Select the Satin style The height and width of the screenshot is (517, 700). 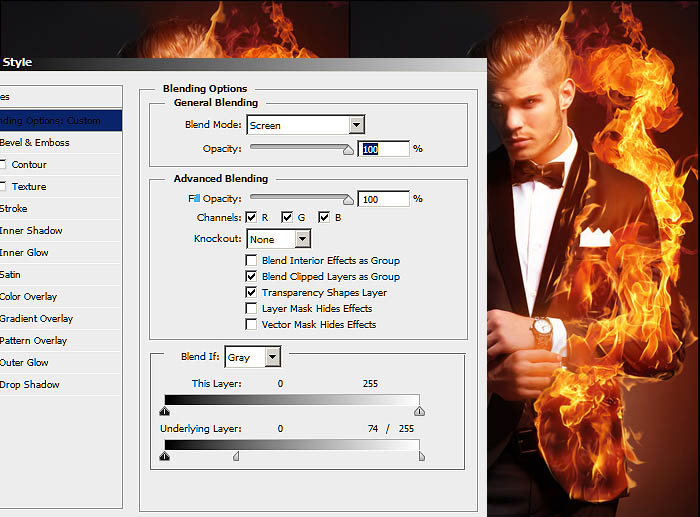[x=61, y=275]
